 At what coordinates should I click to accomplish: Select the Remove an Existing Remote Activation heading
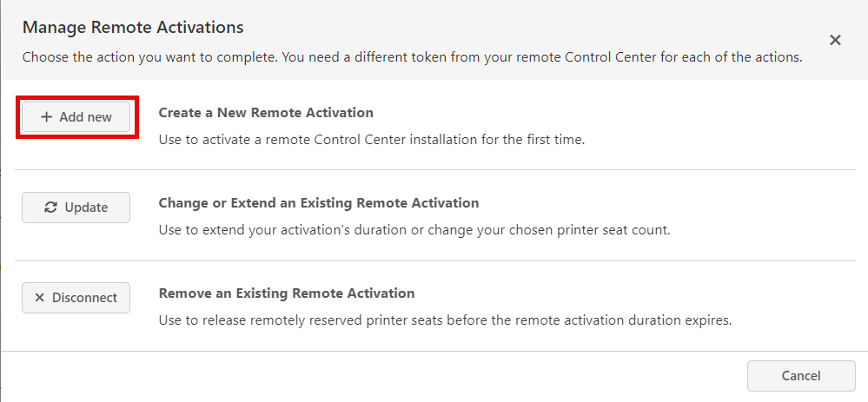coord(287,293)
